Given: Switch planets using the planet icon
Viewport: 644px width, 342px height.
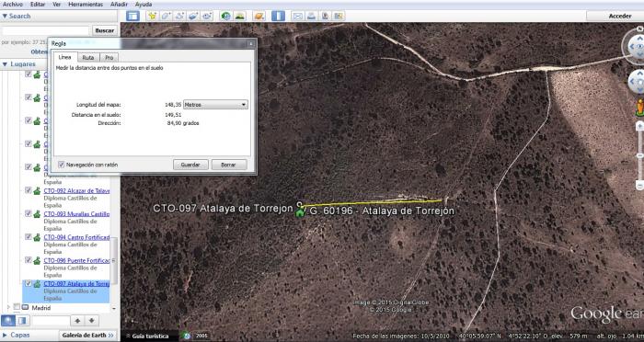Looking at the screenshot, I should tap(259, 16).
